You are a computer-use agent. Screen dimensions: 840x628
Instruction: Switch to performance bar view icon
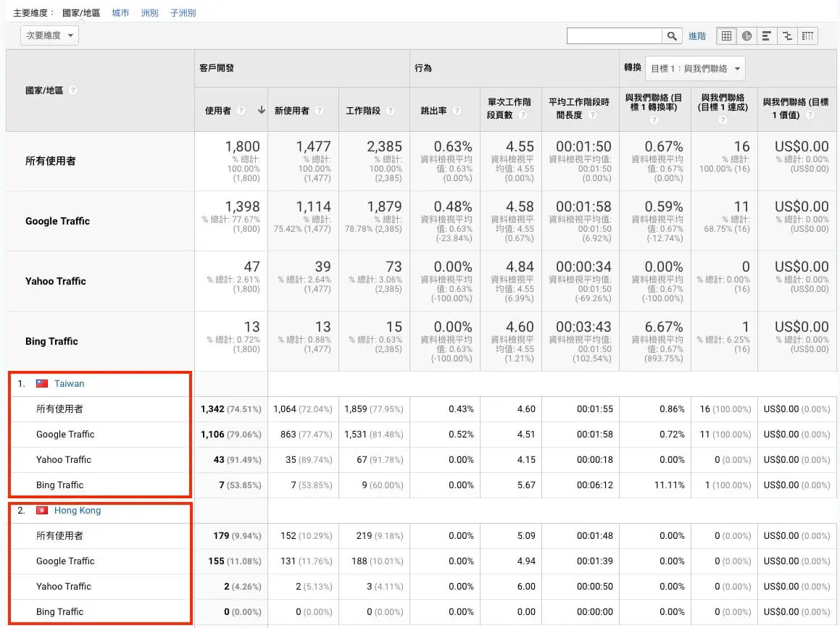pos(767,36)
